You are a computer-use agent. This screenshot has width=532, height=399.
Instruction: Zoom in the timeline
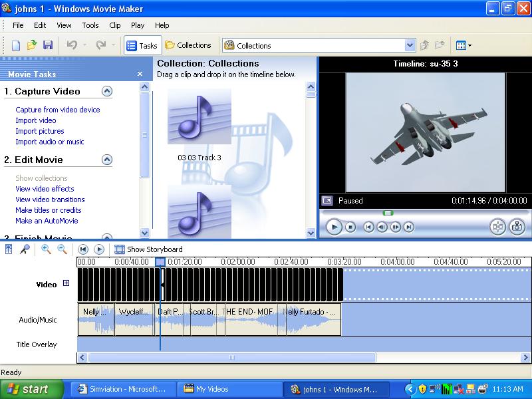tap(46, 249)
